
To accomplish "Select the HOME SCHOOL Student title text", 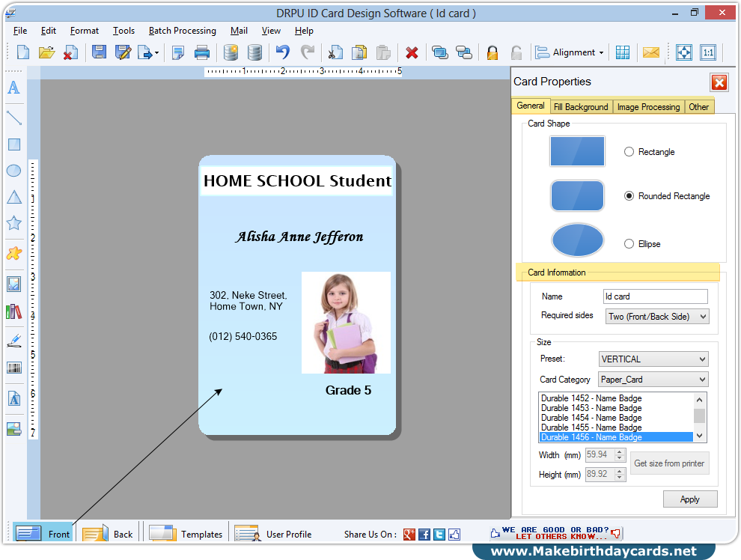I will pyautogui.click(x=297, y=181).
